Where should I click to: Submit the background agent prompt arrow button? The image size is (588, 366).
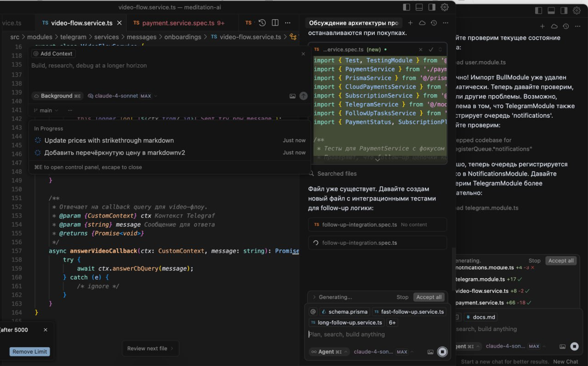pos(303,96)
